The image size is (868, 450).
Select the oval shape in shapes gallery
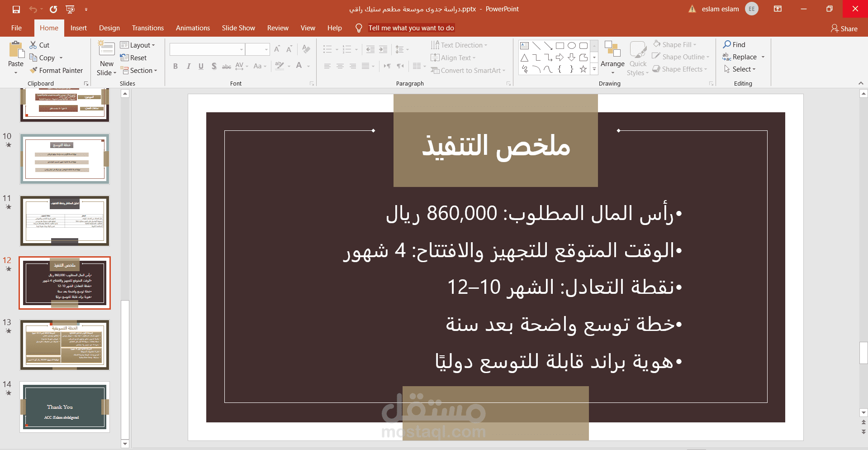(572, 45)
